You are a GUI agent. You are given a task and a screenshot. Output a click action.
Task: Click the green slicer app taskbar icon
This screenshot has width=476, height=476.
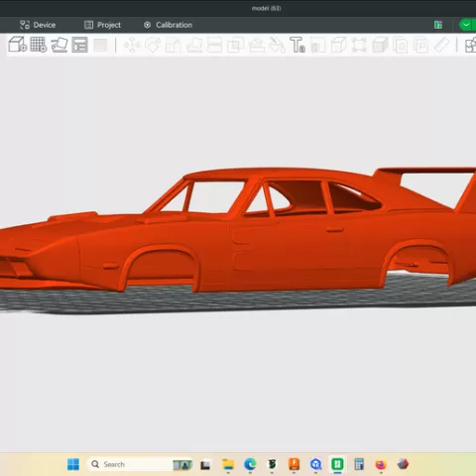(x=337, y=464)
